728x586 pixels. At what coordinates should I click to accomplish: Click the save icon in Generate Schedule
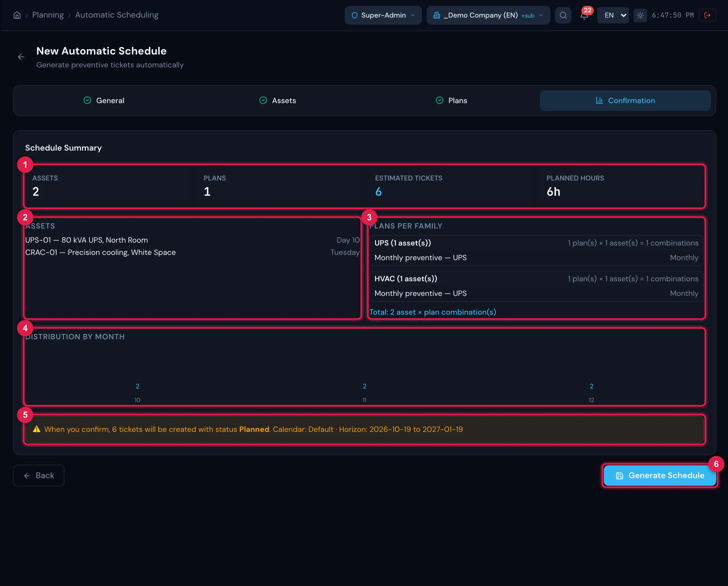620,476
